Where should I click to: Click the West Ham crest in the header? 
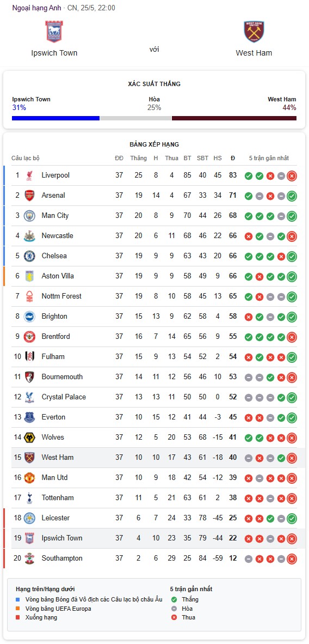pos(254,32)
